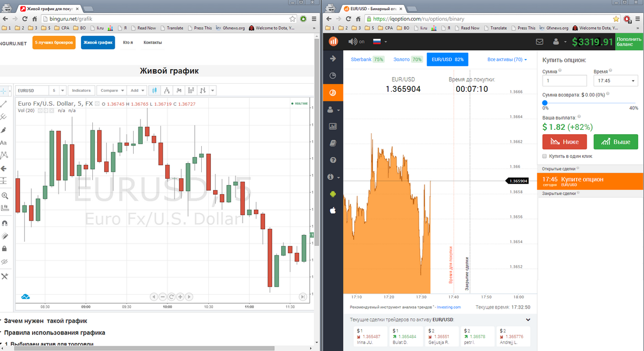Expand 'Правила использования графика' section

[54, 333]
